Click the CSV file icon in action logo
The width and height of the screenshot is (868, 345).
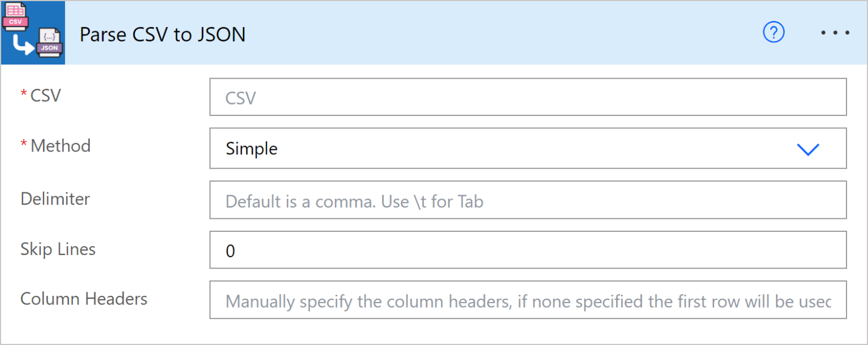tap(15, 16)
